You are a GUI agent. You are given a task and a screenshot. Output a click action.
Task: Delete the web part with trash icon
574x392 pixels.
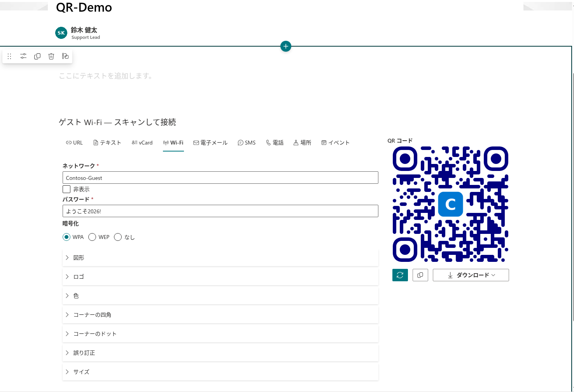click(x=51, y=56)
